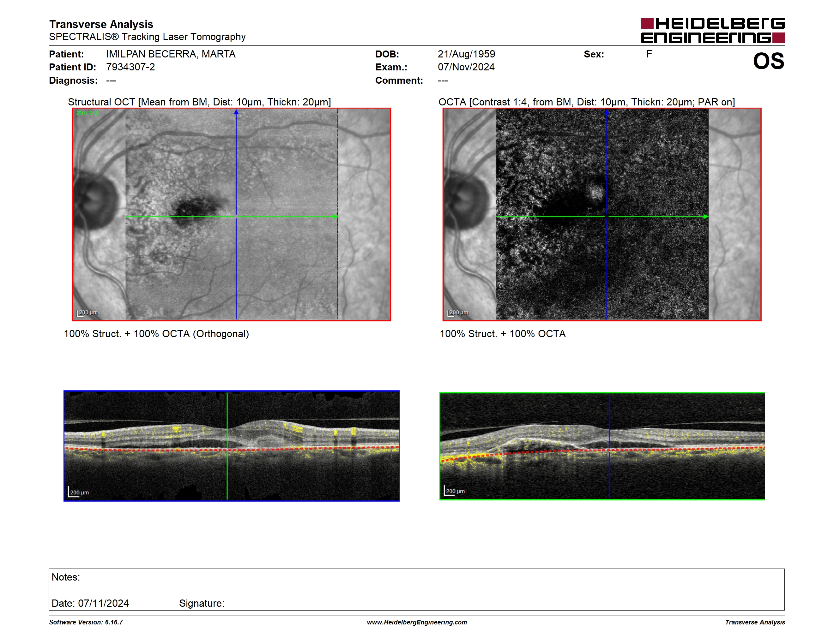Click the 'OCTA [Contrast 1:4...' caption
This screenshot has width=834, height=644.
point(587,102)
